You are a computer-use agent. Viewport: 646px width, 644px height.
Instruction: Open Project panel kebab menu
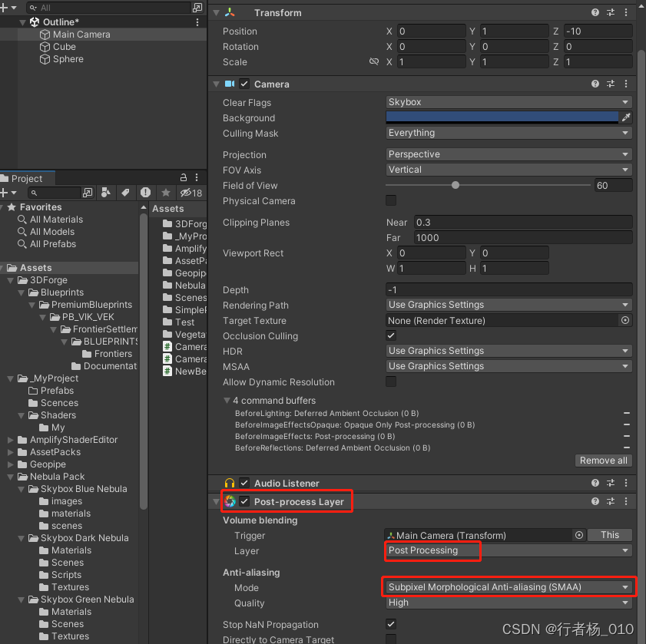pyautogui.click(x=197, y=177)
